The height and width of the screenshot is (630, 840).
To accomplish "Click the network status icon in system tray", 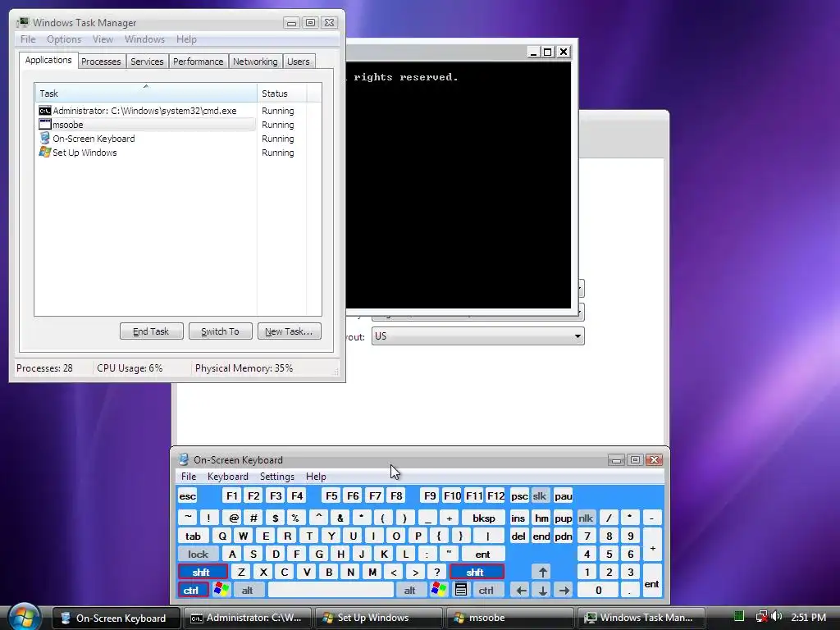I will click(761, 617).
